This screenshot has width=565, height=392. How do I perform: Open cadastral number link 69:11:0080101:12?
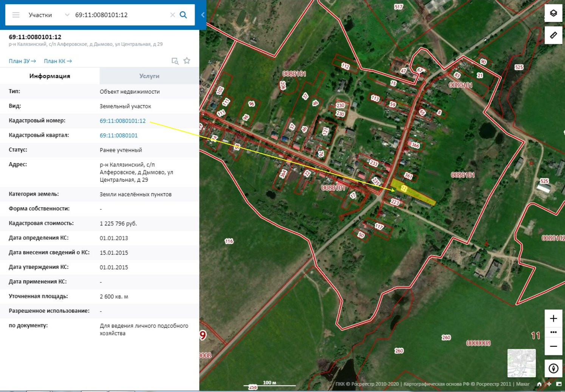click(122, 121)
